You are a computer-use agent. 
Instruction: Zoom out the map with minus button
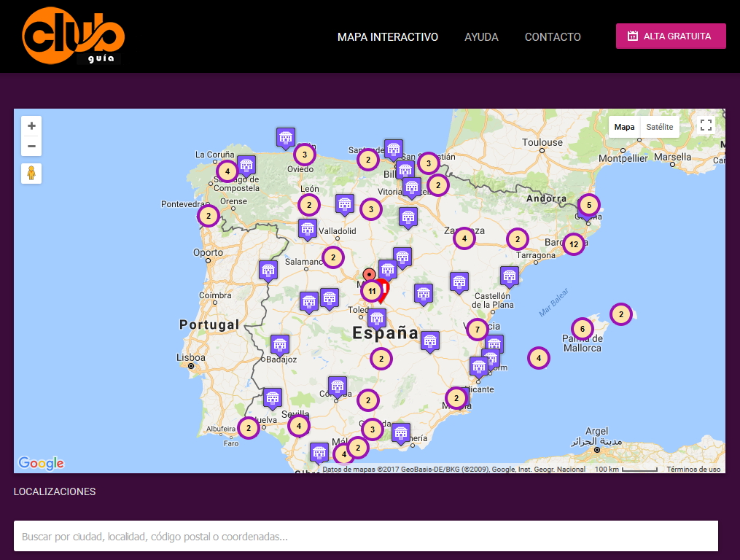click(31, 146)
